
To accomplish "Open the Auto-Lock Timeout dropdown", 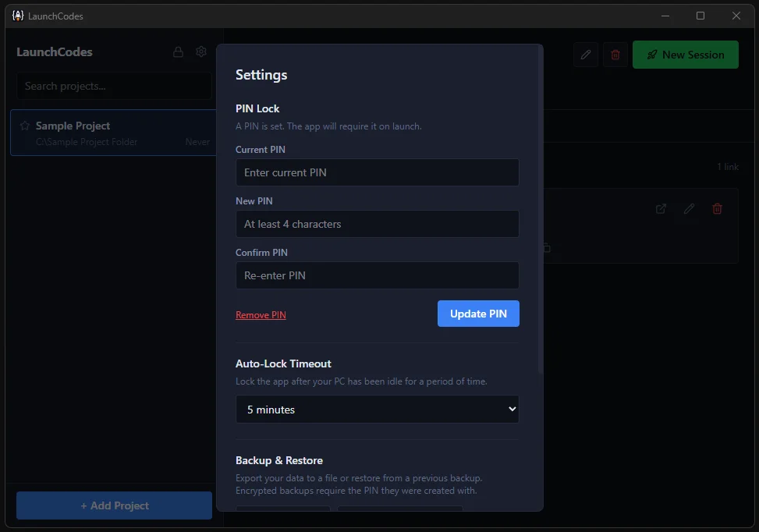I will point(377,409).
